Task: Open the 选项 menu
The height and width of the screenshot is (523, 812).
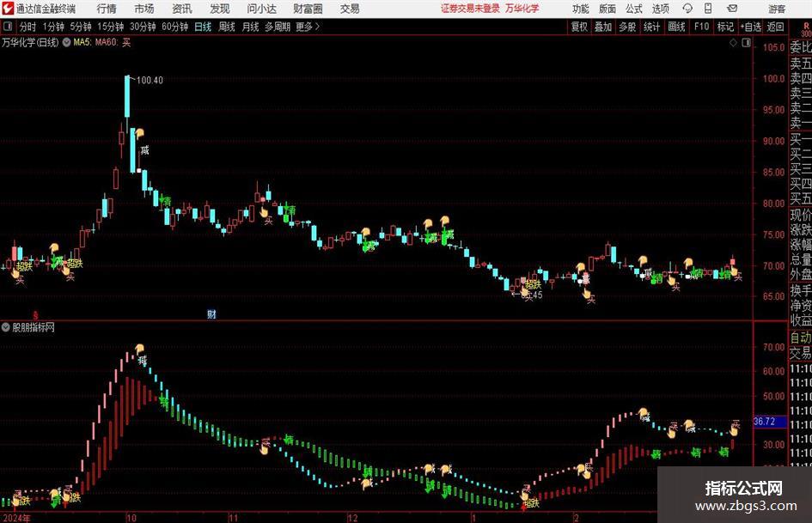Action: 660,9
